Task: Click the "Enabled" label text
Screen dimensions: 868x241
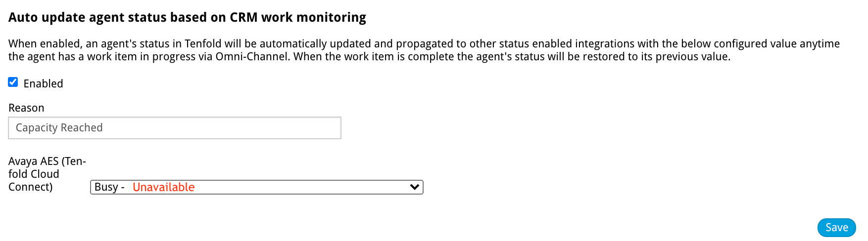Action: 43,83
